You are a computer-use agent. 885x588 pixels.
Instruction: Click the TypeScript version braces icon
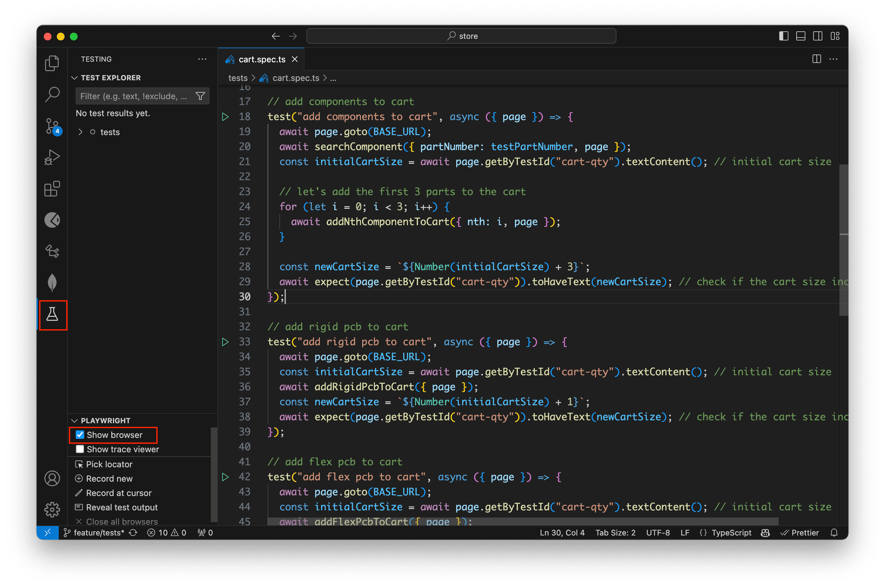[703, 533]
